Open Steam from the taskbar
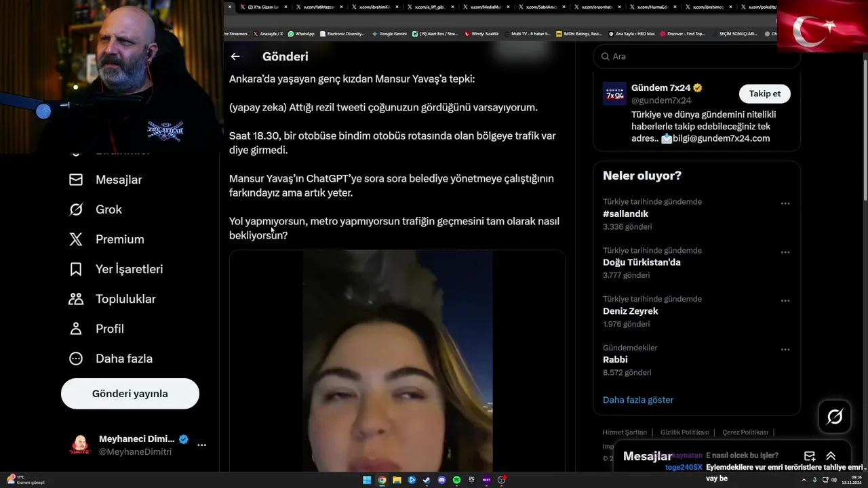 (427, 480)
